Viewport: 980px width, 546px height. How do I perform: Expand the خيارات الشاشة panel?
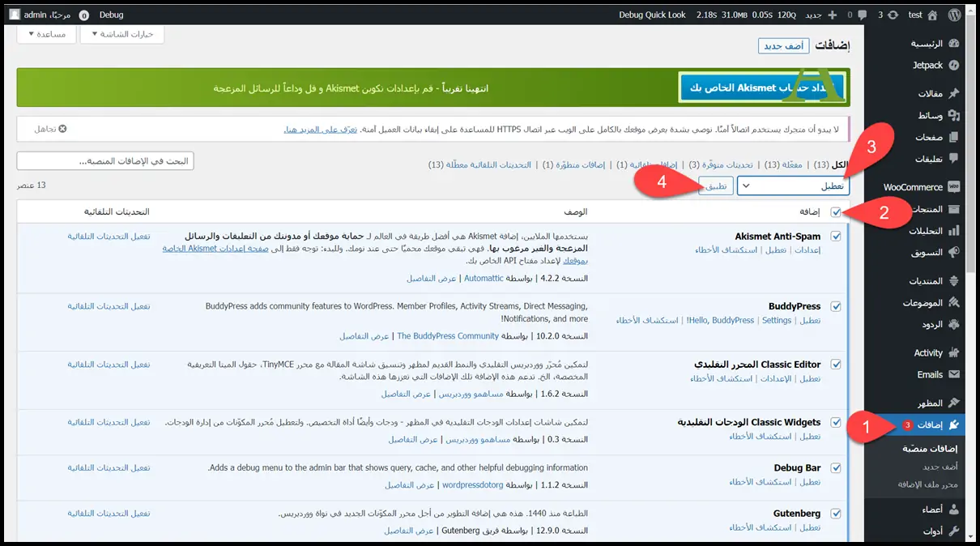121,34
